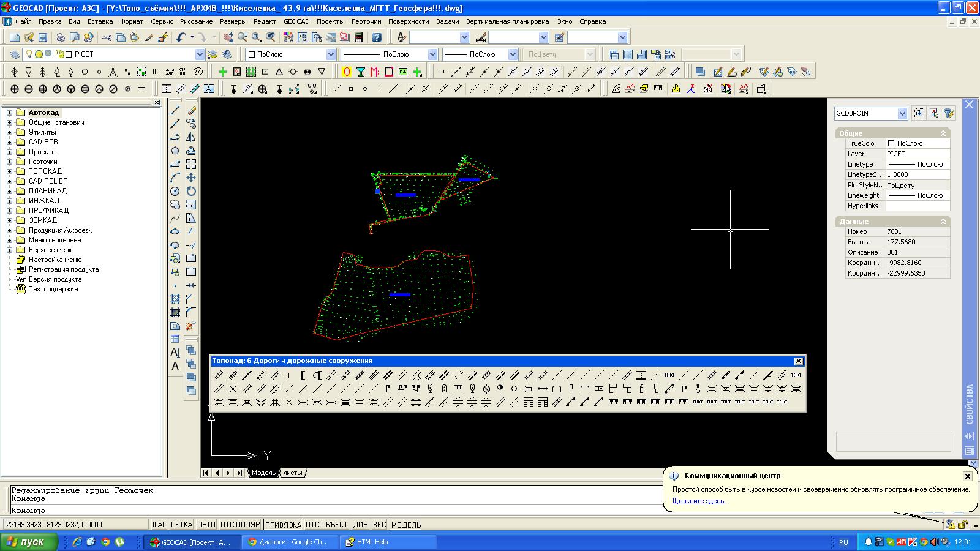Select the Hatch tool

[175, 299]
